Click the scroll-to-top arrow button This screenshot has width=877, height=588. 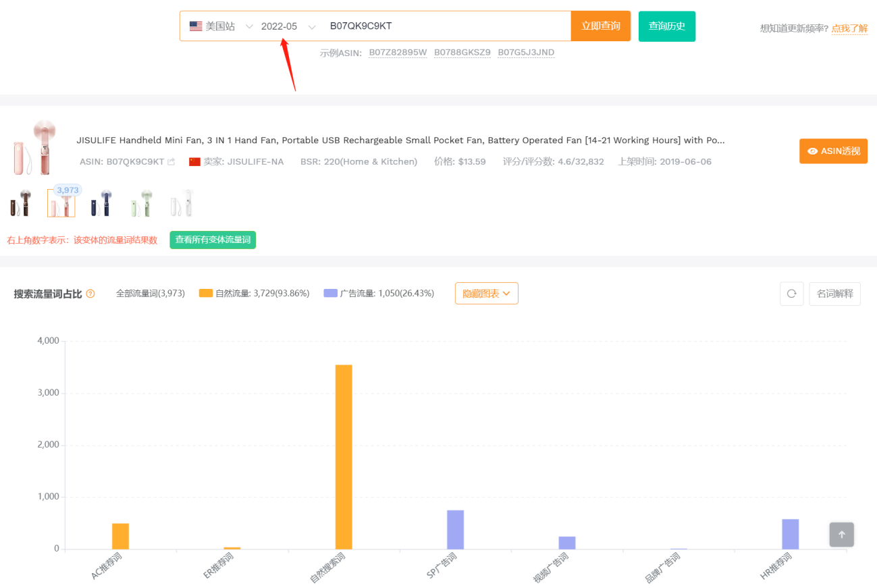pos(841,535)
